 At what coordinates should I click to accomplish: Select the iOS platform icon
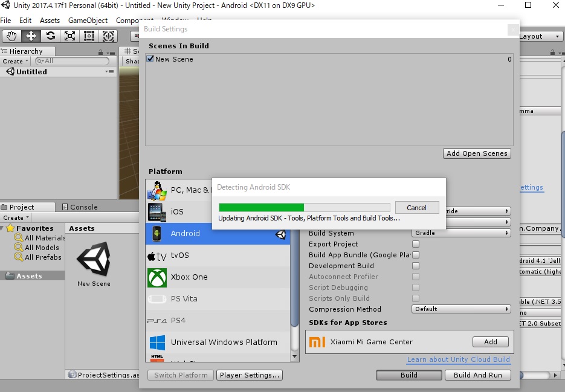pos(157,212)
